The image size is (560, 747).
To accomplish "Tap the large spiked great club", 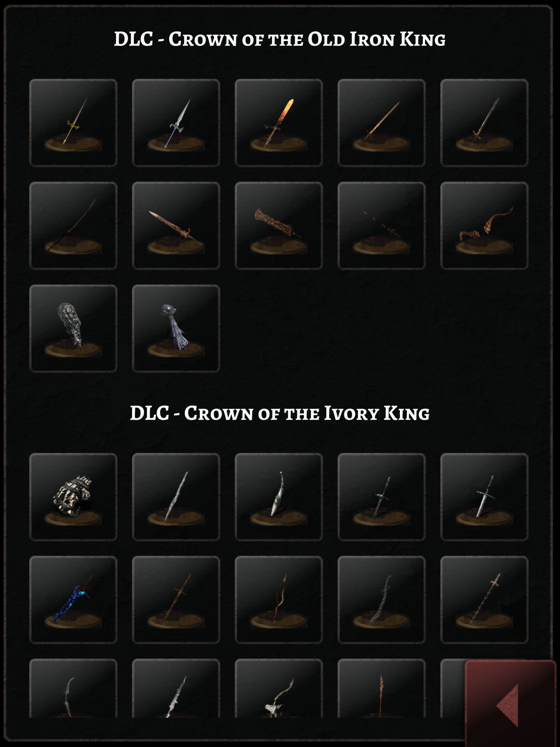I will tap(278, 226).
